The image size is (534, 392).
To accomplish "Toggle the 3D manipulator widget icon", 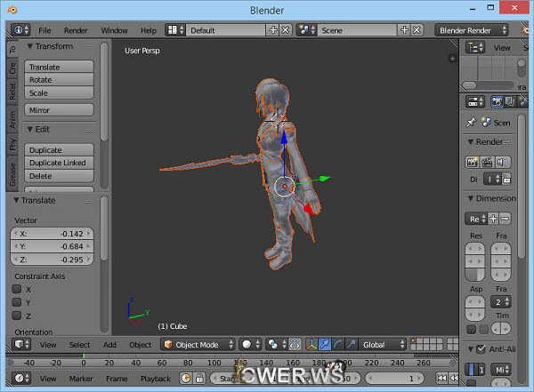I will [x=311, y=344].
